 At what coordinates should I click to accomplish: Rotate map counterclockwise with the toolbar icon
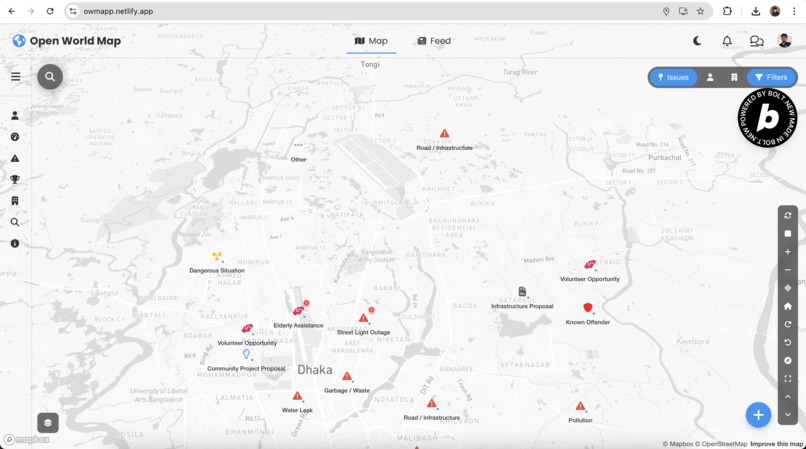[787, 342]
